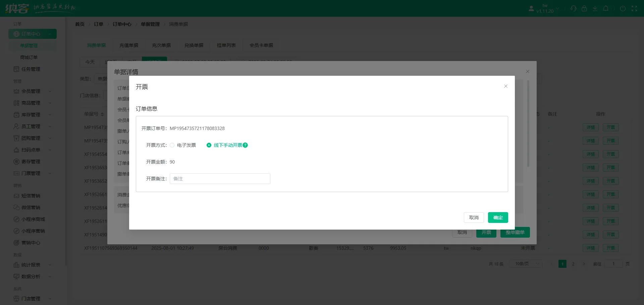Click the 开票备注 remark input field

coord(220,179)
